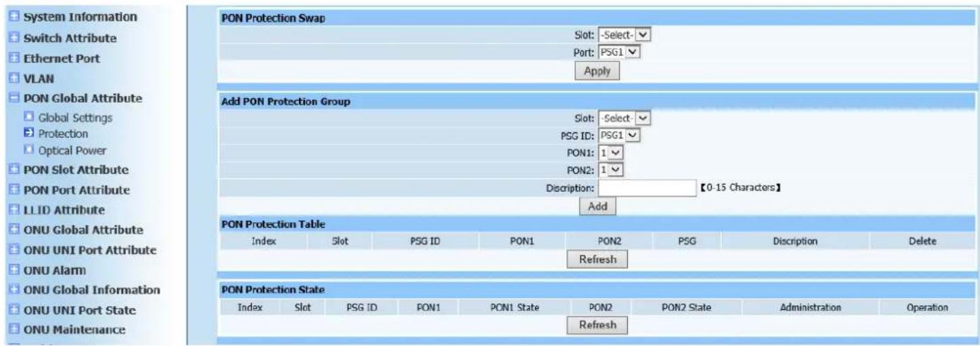This screenshot has height=346, width=980.
Task: Open ONU UNI Port State menu
Action: [80, 310]
